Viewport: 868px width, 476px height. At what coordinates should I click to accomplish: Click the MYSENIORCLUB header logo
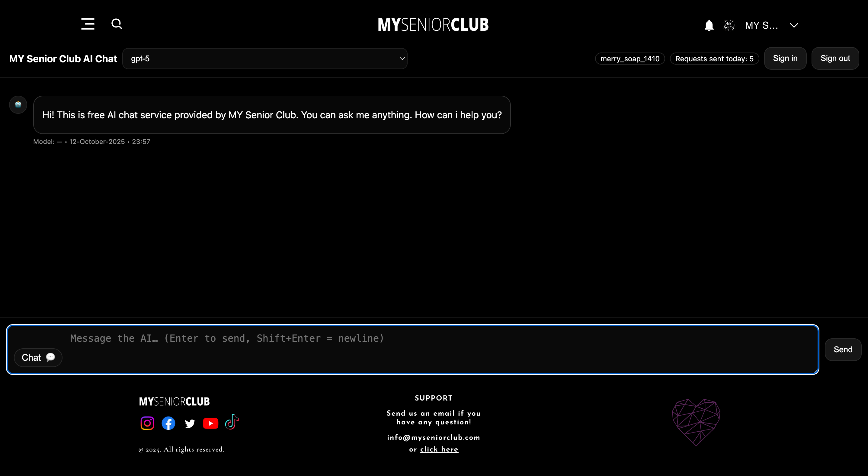pyautogui.click(x=433, y=24)
